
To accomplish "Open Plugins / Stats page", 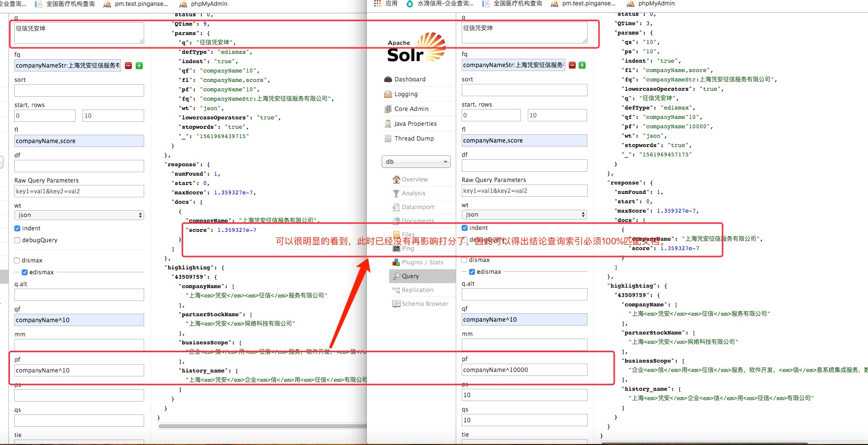I will pos(422,262).
